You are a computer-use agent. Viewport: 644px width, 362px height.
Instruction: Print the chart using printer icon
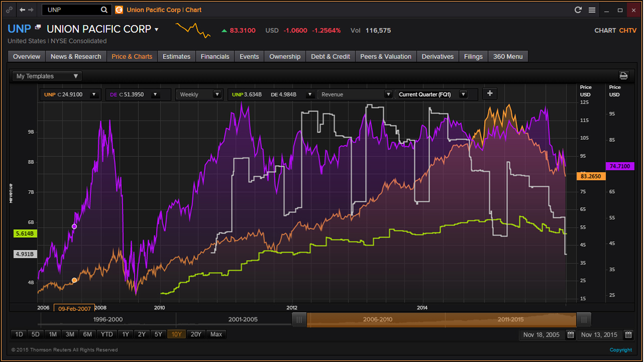coord(624,76)
